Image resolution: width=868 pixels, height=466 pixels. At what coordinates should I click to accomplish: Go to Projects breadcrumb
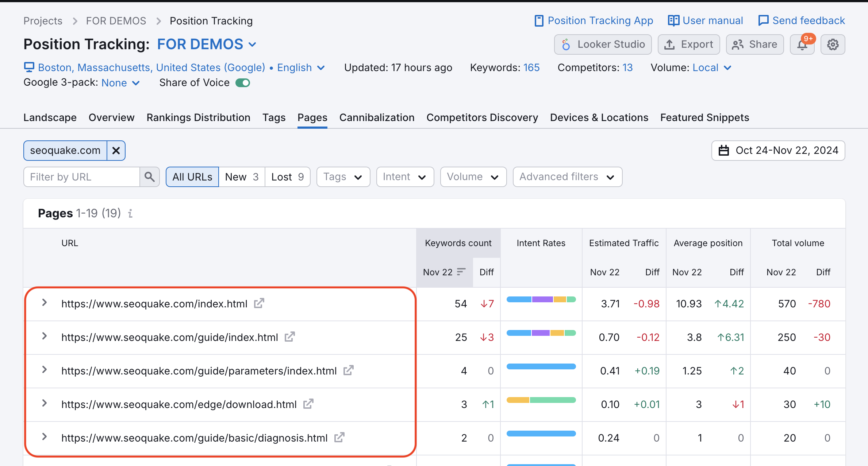[43, 21]
